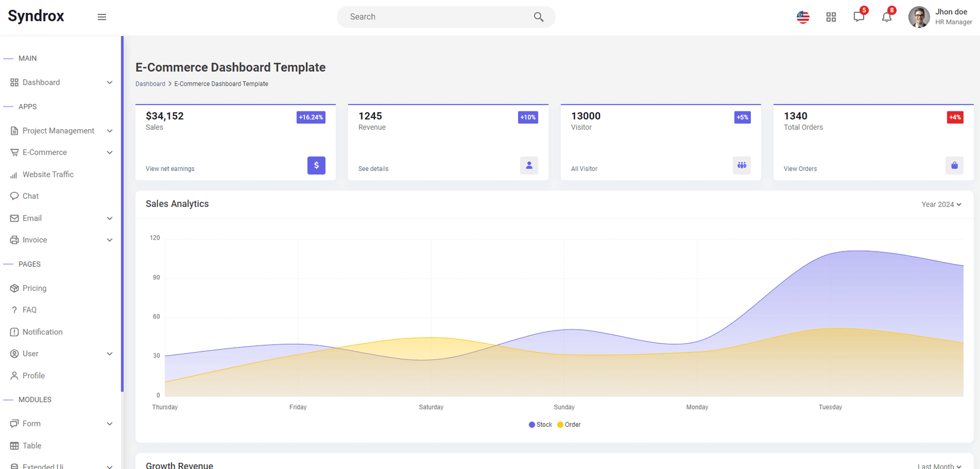
Task: Open the Year 2024 dropdown
Action: [x=941, y=204]
